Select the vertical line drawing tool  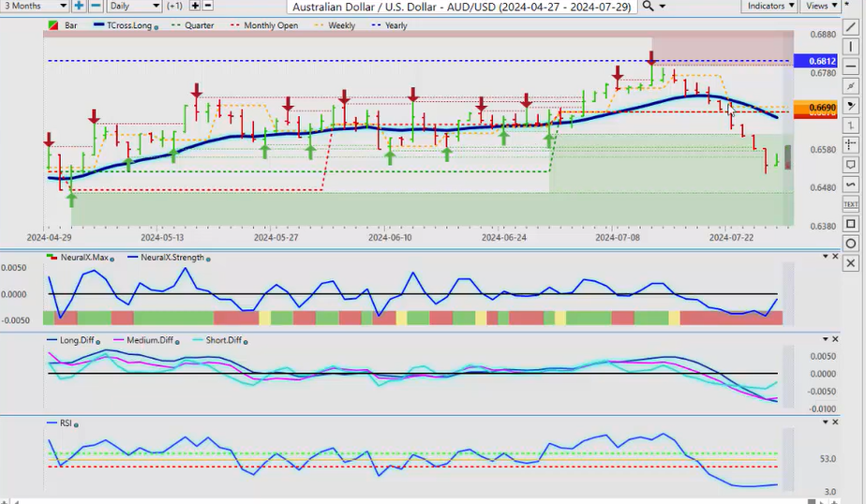coord(851,46)
